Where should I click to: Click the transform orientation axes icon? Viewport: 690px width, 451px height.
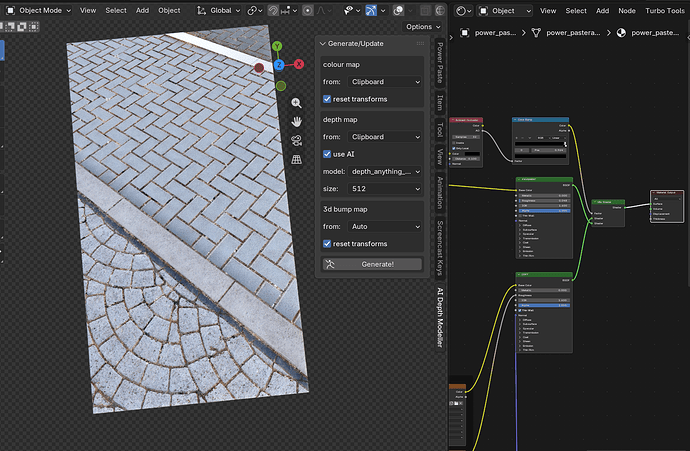pyautogui.click(x=201, y=10)
